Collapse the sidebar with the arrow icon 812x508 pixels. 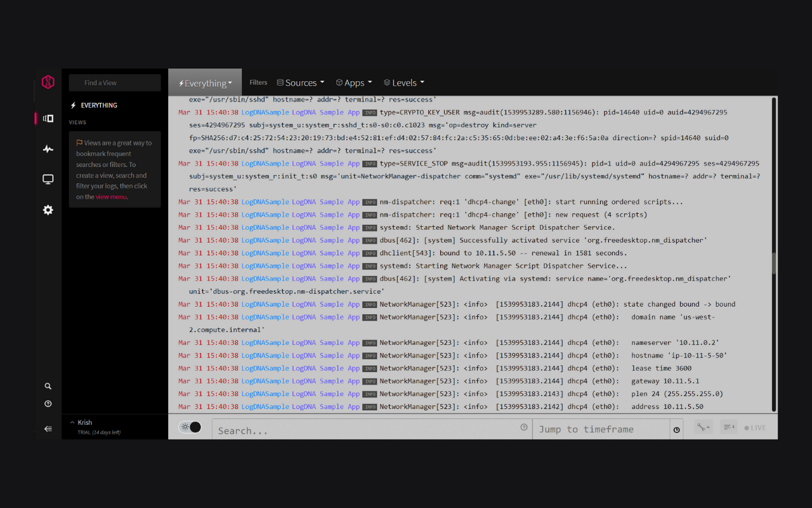coord(48,429)
